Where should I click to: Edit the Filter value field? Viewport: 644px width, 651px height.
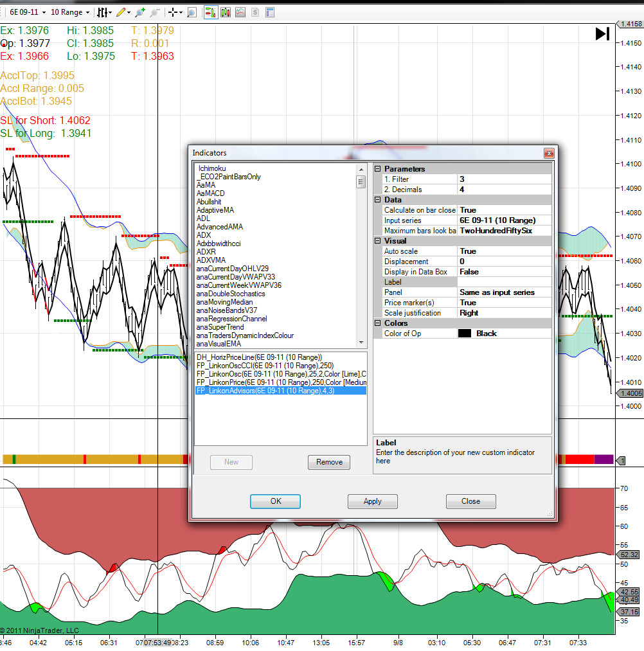point(505,179)
